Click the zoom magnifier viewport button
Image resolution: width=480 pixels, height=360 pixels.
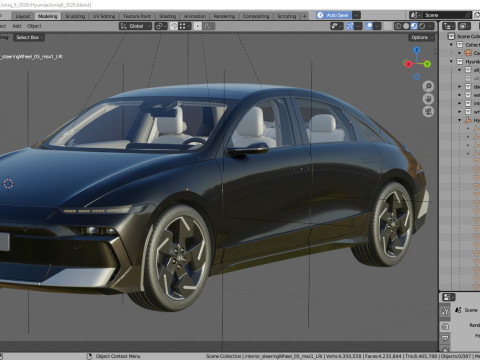pos(428,86)
